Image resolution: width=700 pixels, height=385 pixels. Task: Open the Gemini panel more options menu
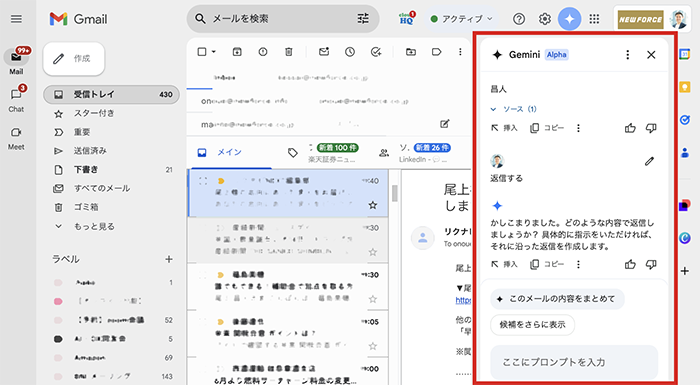[x=628, y=54]
